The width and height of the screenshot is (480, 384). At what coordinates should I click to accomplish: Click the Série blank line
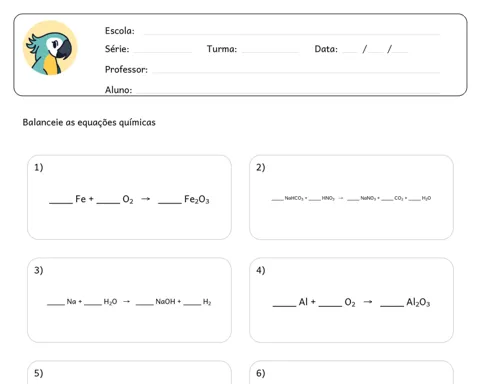(163, 52)
